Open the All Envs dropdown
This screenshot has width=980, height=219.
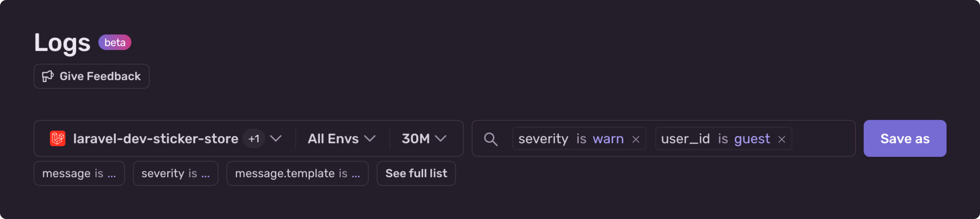pyautogui.click(x=342, y=139)
